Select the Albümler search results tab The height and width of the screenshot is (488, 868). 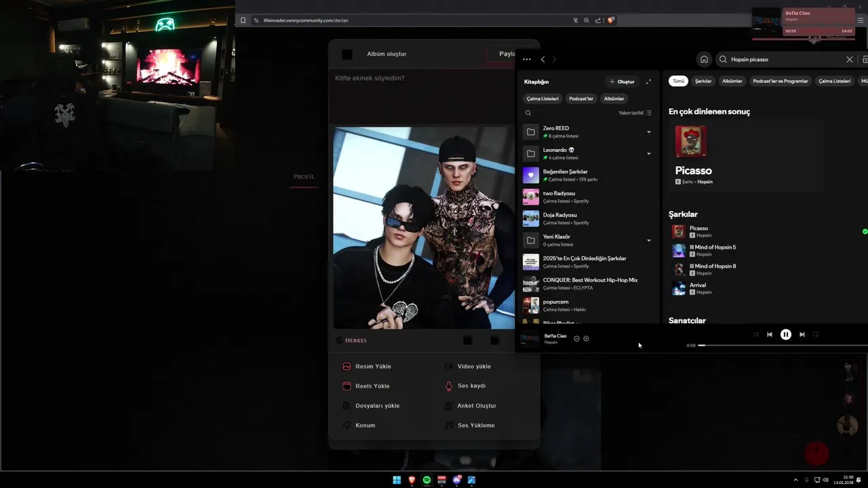tap(732, 81)
